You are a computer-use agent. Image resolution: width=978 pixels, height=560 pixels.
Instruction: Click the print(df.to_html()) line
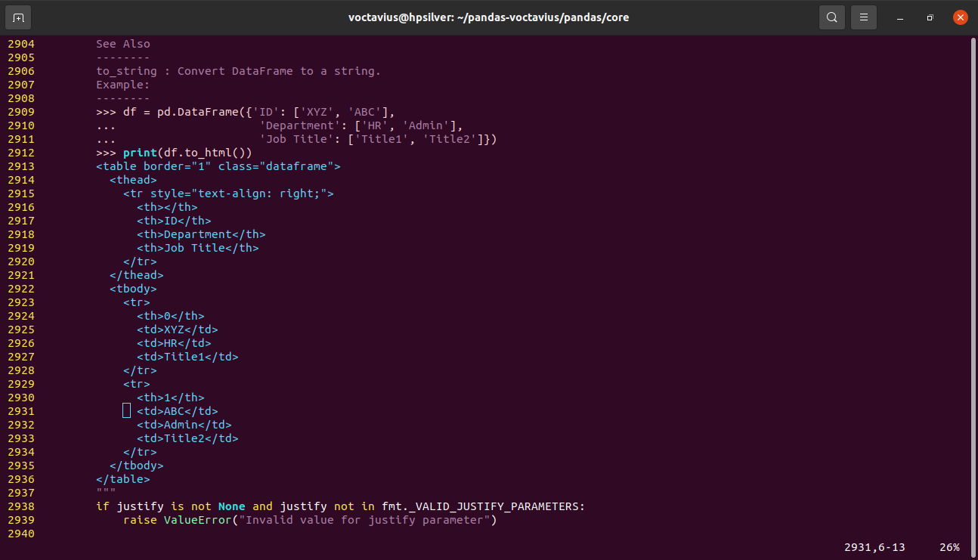(x=174, y=153)
